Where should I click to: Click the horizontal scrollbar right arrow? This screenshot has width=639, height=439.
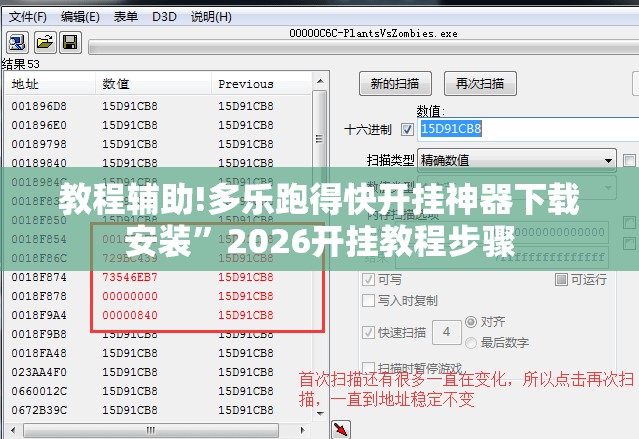[302, 430]
